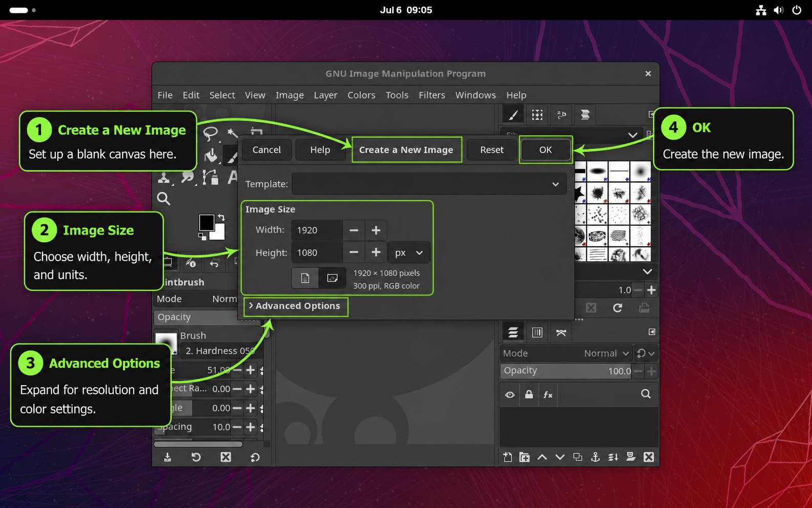Cancel the New Image dialog
Screen dimensions: 812x508
[x=267, y=150]
